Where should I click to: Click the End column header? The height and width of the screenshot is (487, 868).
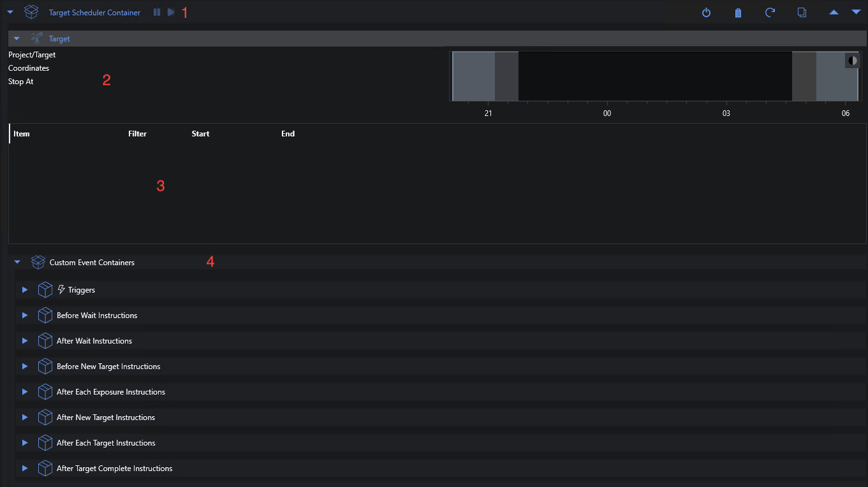[x=288, y=134]
